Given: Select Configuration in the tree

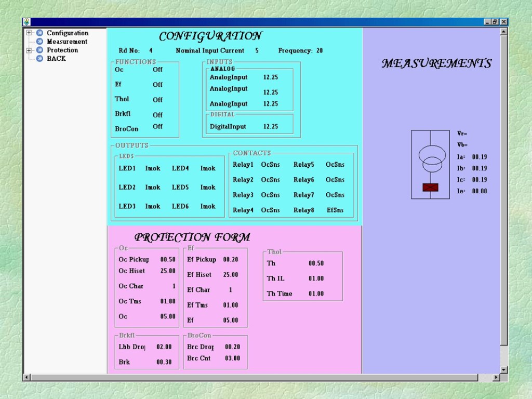Looking at the screenshot, I should click(x=68, y=33).
